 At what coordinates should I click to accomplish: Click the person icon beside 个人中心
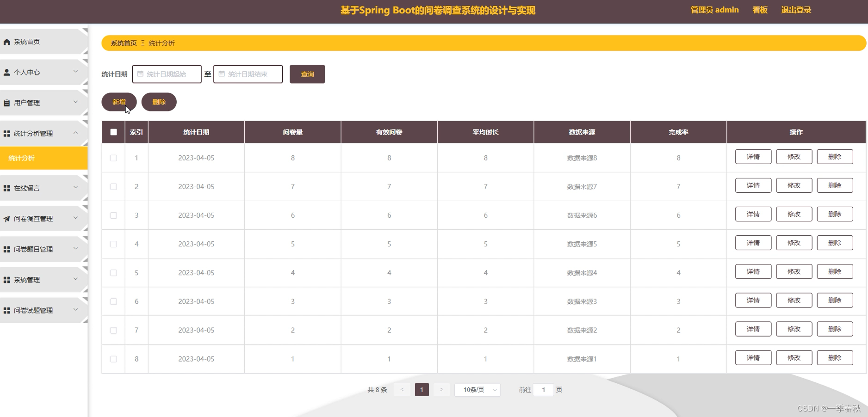click(x=6, y=73)
